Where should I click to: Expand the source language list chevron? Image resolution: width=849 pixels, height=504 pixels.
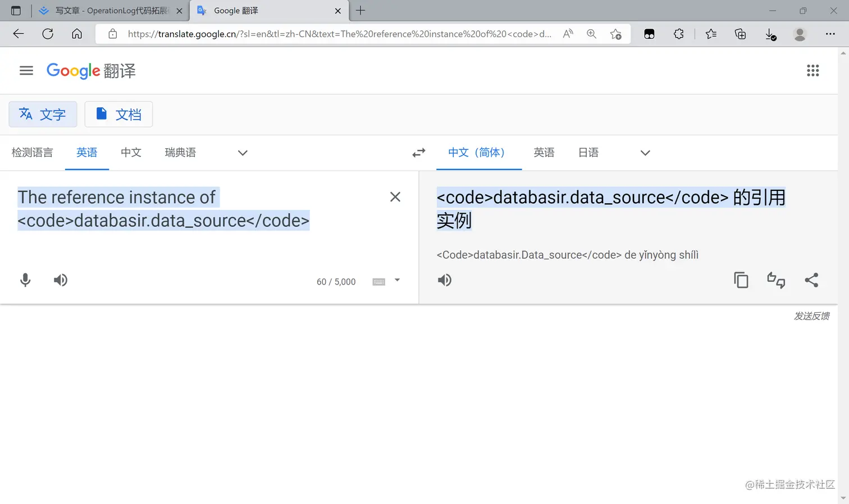(x=243, y=153)
